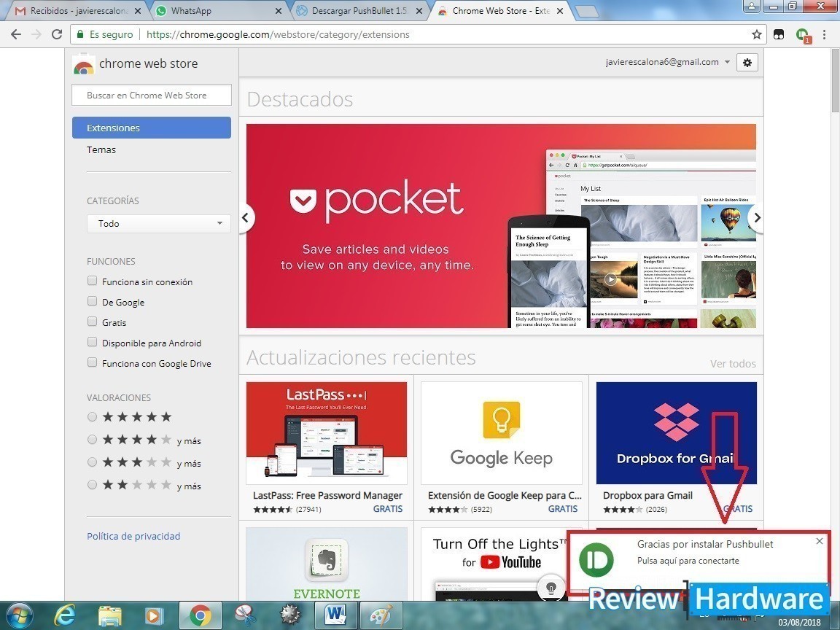The height and width of the screenshot is (630, 840).
Task: Open the Evernote extension thumbnail
Action: click(x=327, y=564)
